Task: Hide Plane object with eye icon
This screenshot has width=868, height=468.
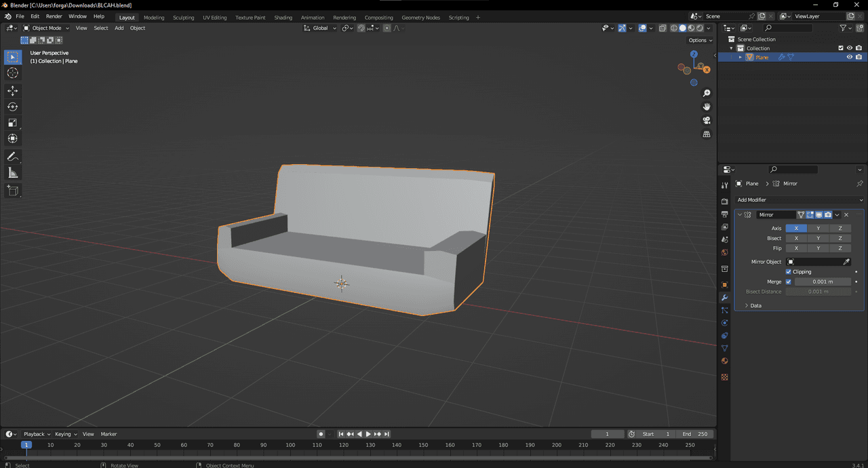Action: tap(849, 58)
